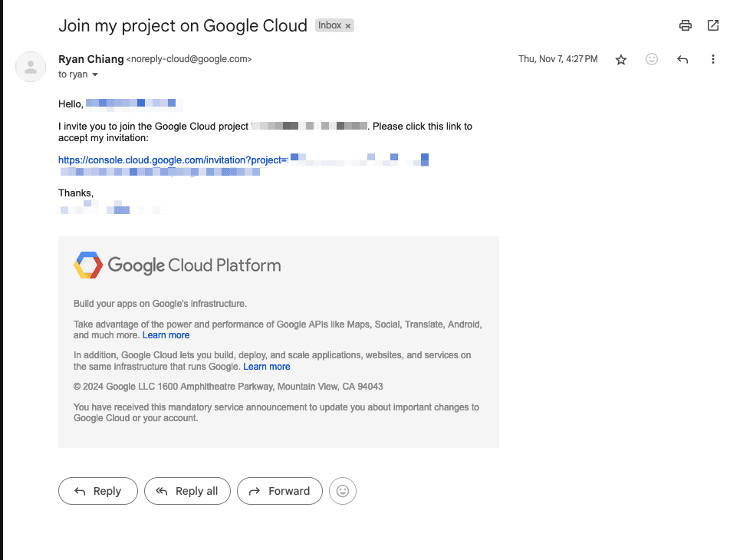Click the reply arrow icon in the header

(682, 59)
